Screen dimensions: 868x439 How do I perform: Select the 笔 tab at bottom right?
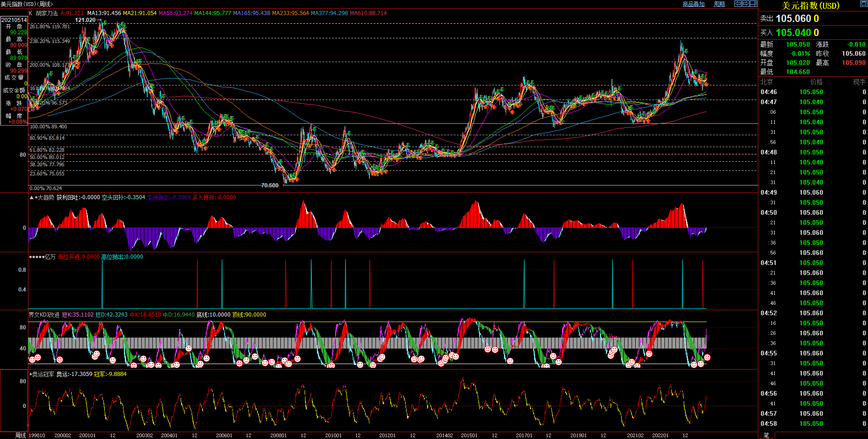(766, 435)
